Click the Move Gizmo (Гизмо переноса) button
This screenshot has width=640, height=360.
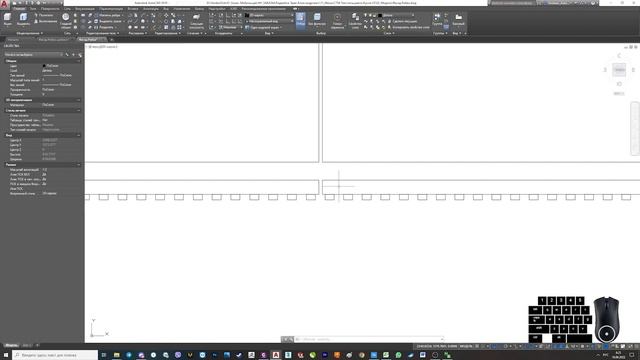337,21
